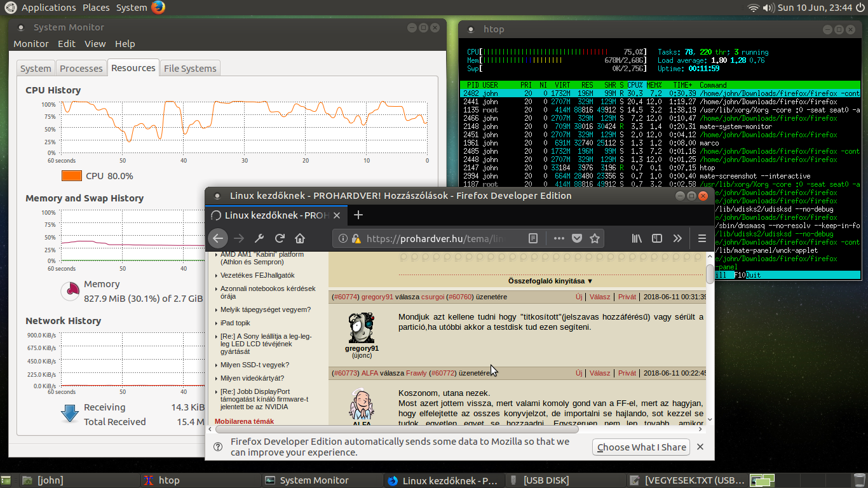This screenshot has width=868, height=488.
Task: Open gregory91 user link in post header
Action: pos(377,297)
